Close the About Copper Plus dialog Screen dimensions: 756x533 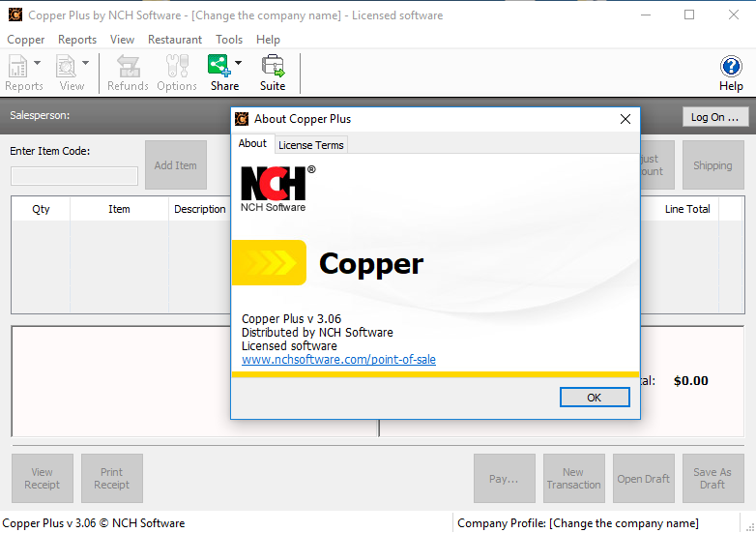click(x=625, y=119)
